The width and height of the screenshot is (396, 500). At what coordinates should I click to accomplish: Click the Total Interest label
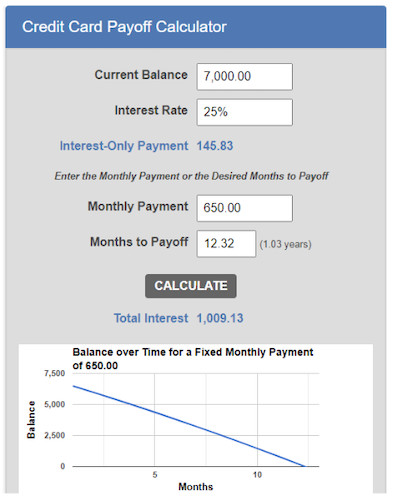click(x=151, y=318)
